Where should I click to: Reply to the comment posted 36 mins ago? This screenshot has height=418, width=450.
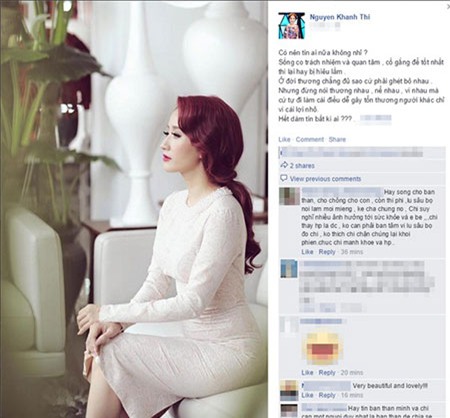pyautogui.click(x=327, y=252)
